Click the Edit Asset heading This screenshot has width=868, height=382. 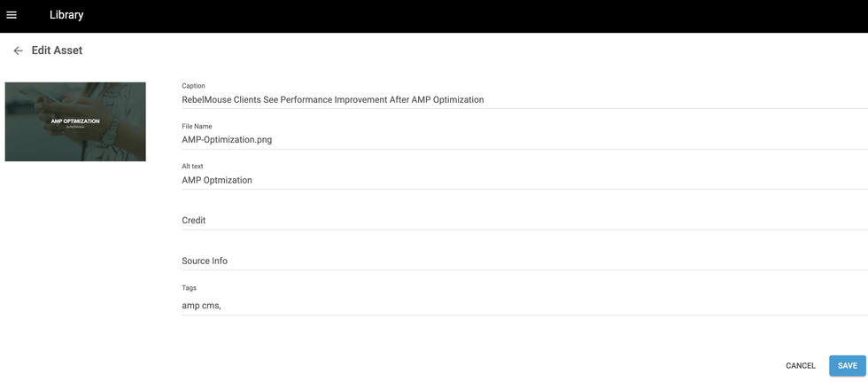(x=57, y=51)
